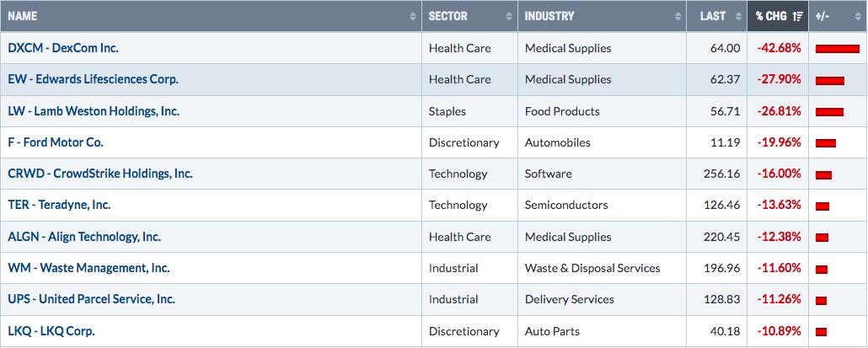Click the SECTOR column sort arrows
Image resolution: width=868 pixels, height=348 pixels.
(509, 16)
